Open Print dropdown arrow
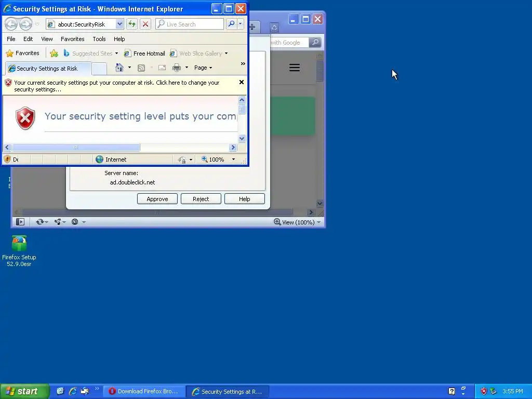This screenshot has height=399, width=532. (x=187, y=68)
